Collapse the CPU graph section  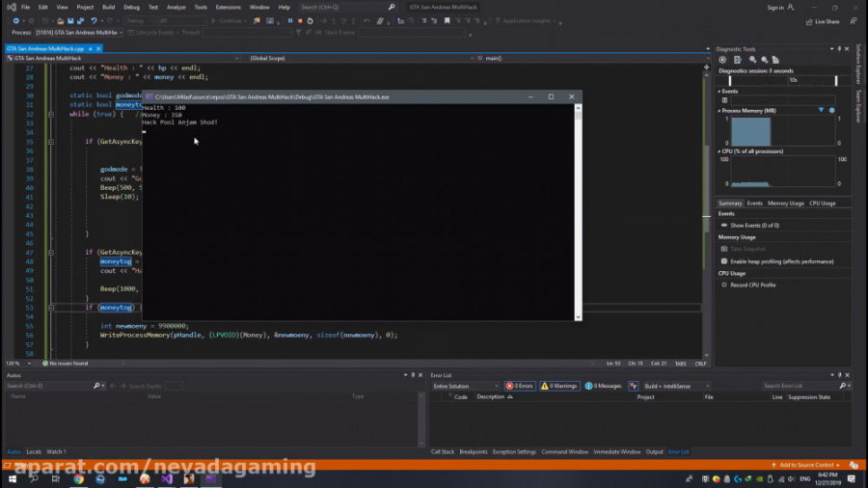(719, 151)
